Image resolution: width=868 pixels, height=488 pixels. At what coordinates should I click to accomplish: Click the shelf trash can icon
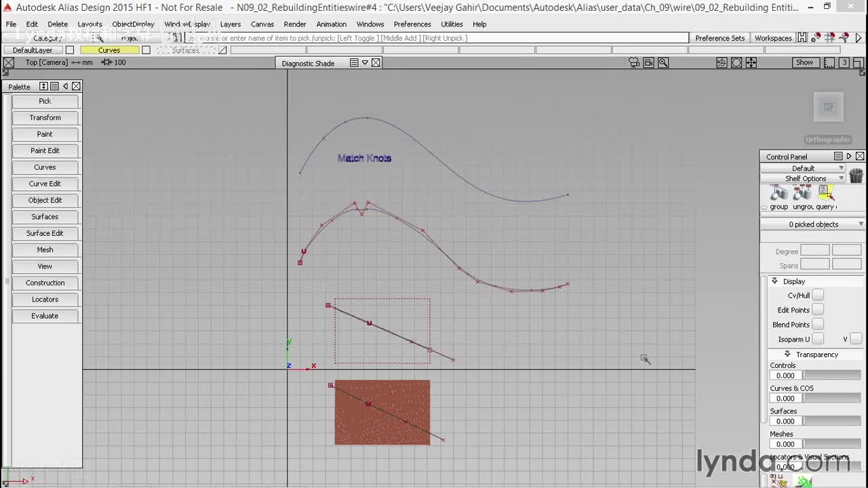coord(856,175)
